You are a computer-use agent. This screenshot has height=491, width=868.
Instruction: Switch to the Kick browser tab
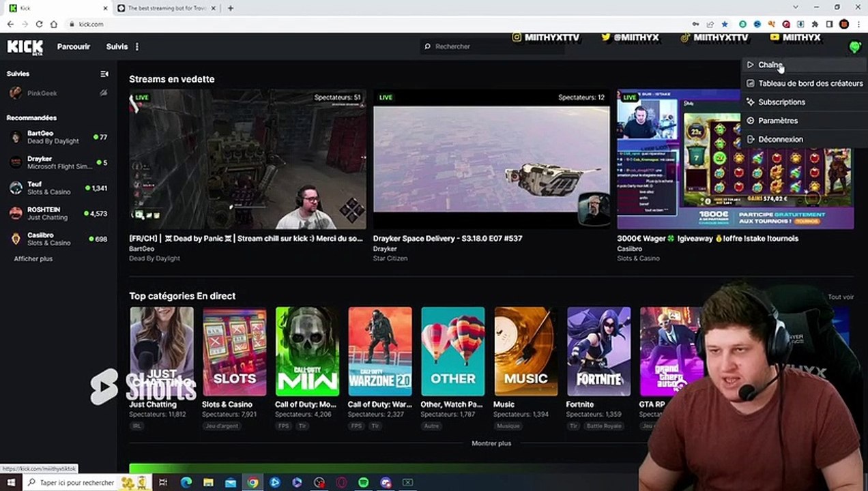[57, 8]
